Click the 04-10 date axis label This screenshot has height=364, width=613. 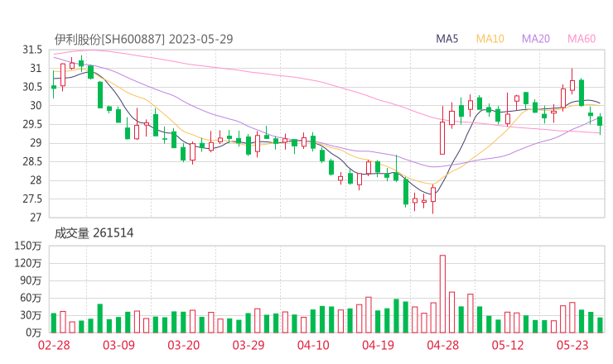313,345
